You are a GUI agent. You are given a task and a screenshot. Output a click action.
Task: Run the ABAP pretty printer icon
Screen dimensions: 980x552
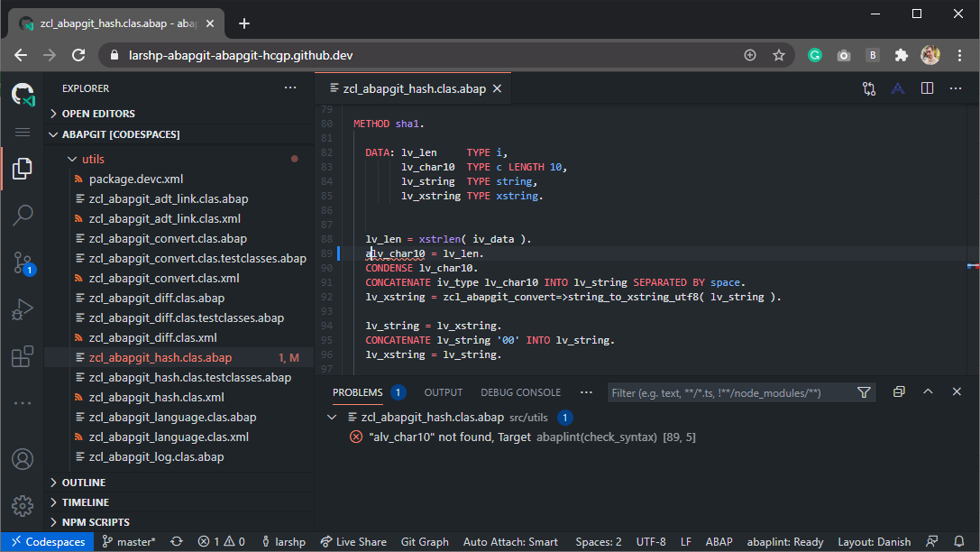pyautogui.click(x=898, y=88)
